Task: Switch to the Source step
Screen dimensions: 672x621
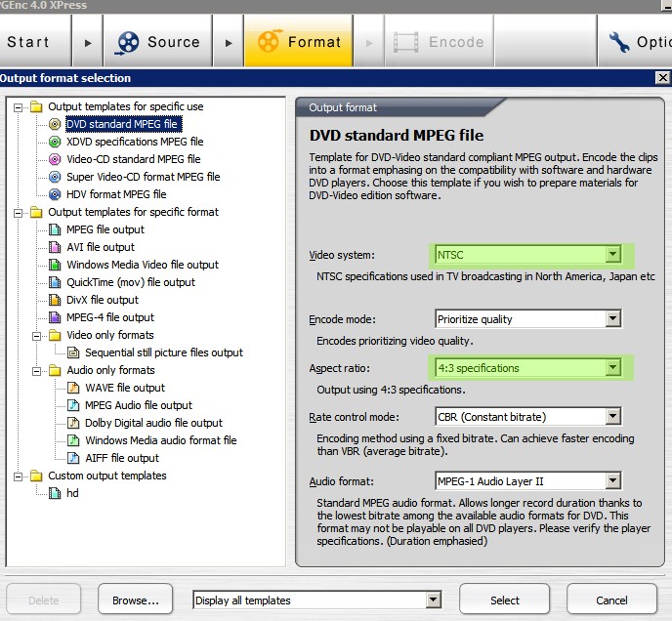Action: 157,41
